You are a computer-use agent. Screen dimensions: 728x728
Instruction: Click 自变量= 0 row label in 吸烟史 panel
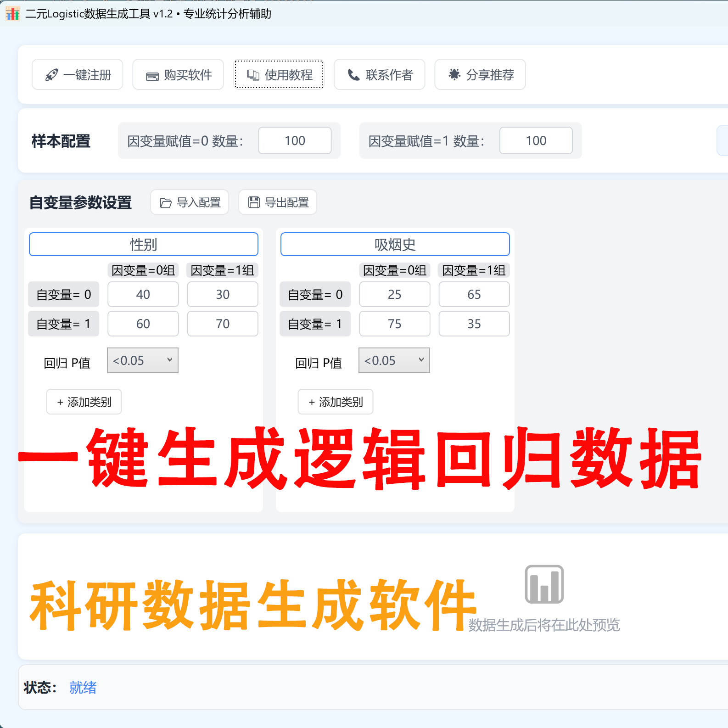[315, 294]
